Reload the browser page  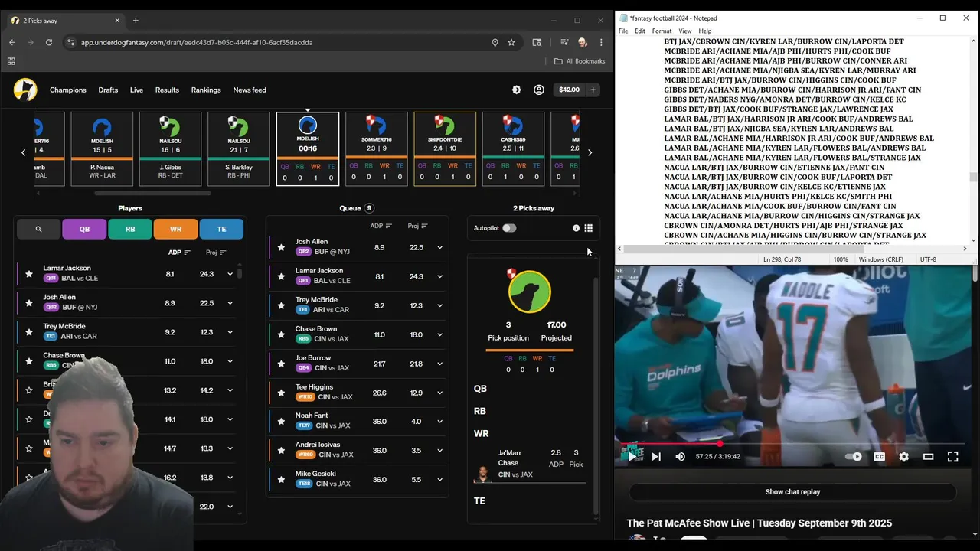[x=49, y=43]
